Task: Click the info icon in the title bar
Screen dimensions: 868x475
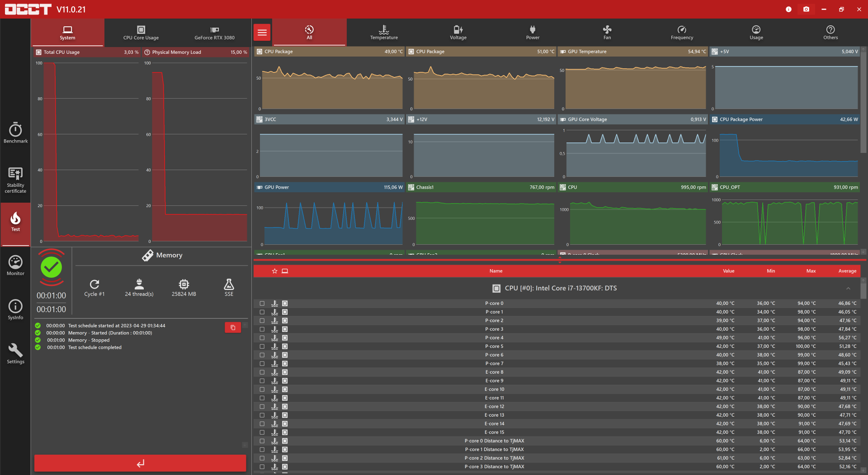Action: tap(788, 9)
